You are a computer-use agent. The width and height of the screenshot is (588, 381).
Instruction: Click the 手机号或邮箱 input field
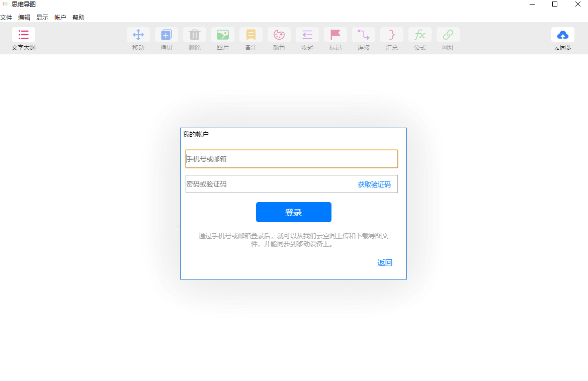(x=292, y=158)
